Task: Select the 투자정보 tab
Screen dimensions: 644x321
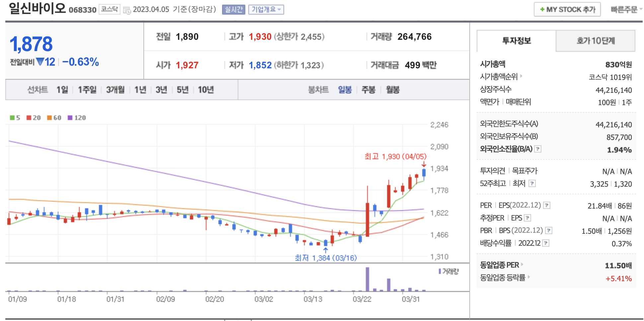Action: click(x=516, y=41)
